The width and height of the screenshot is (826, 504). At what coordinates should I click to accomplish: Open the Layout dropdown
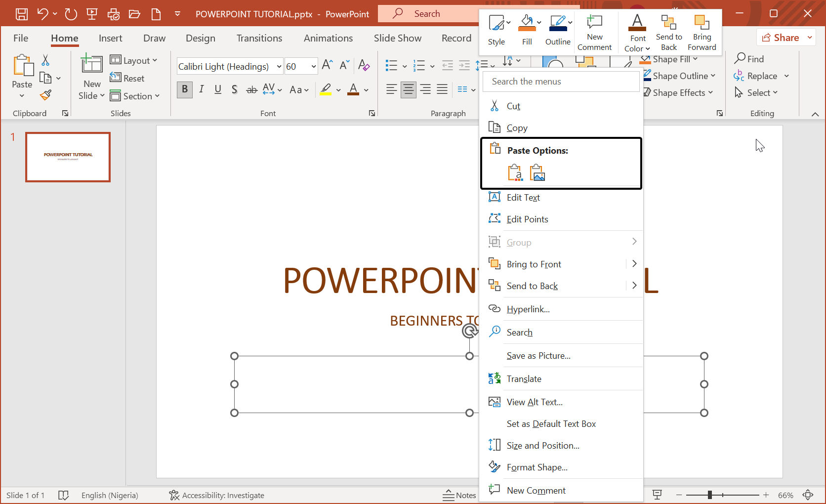[x=134, y=60]
